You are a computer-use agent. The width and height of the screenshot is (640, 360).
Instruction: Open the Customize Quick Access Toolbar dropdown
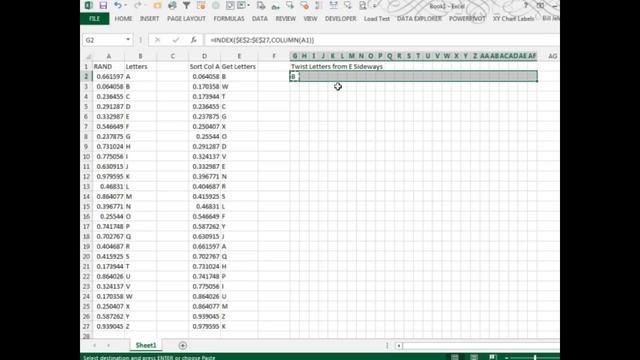pos(374,6)
